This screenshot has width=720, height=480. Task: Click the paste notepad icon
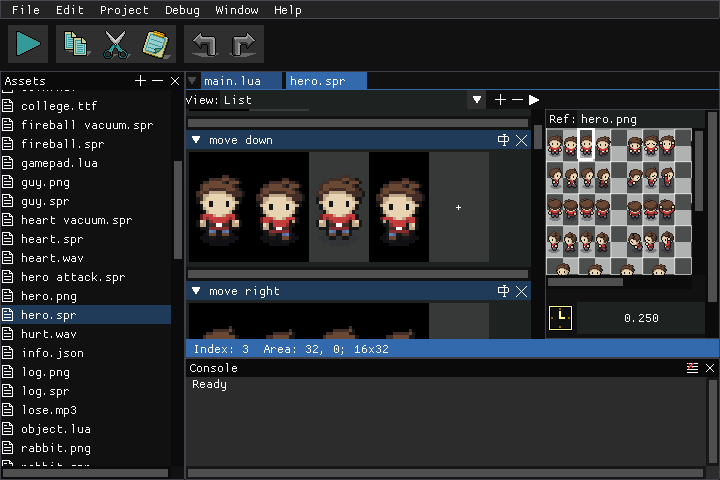tap(156, 44)
